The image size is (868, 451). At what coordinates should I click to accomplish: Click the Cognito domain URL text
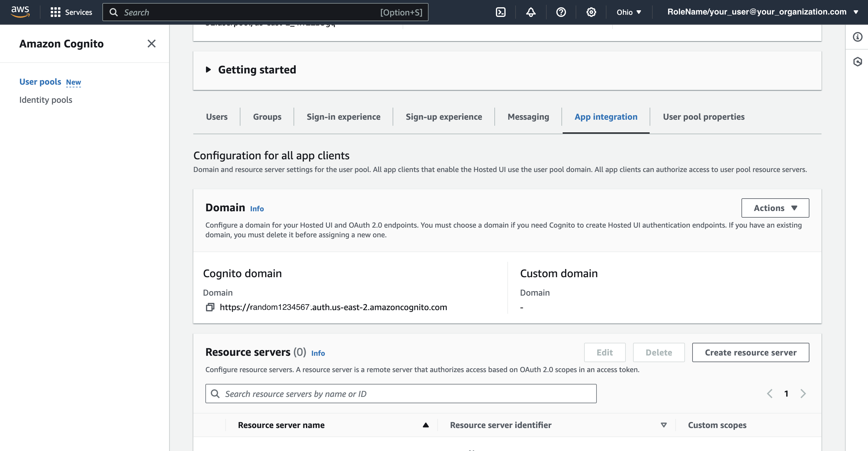[x=333, y=307]
